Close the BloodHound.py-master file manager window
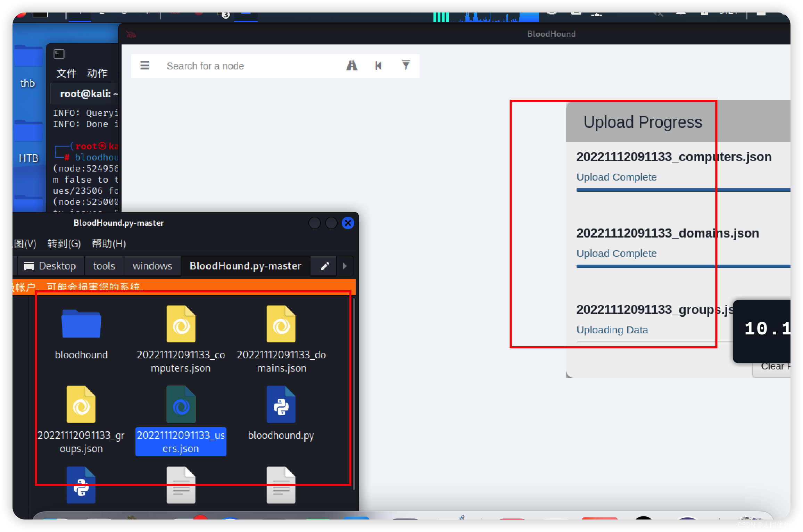Image resolution: width=803 pixels, height=532 pixels. click(348, 223)
